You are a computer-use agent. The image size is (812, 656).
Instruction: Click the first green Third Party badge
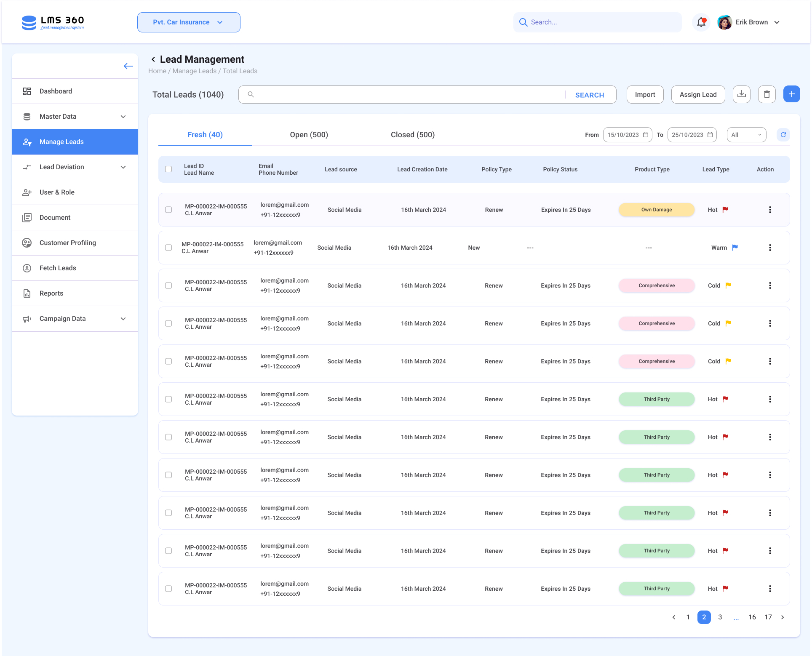(657, 399)
